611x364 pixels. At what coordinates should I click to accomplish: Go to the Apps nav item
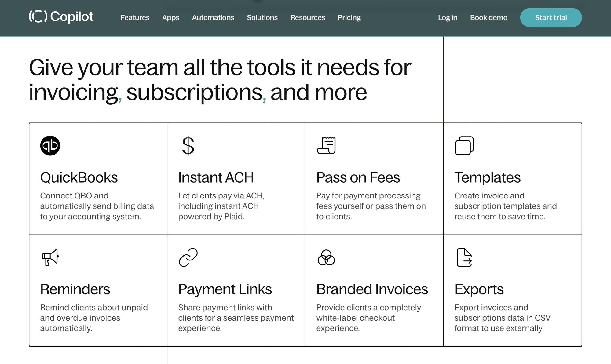point(170,18)
